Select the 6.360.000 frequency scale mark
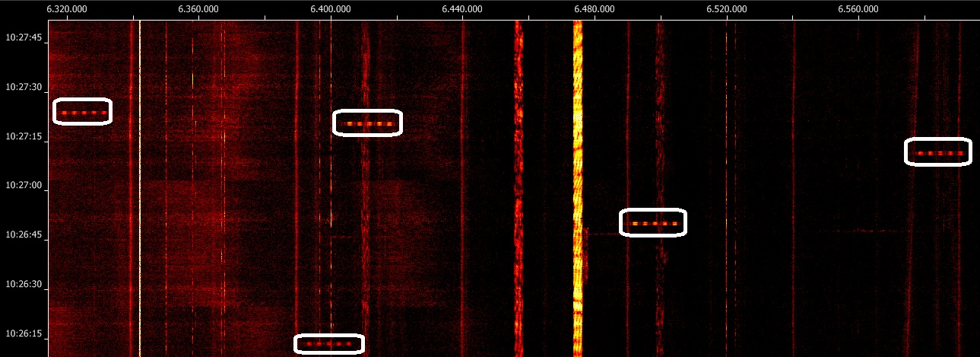This screenshot has width=980, height=357. [x=198, y=9]
